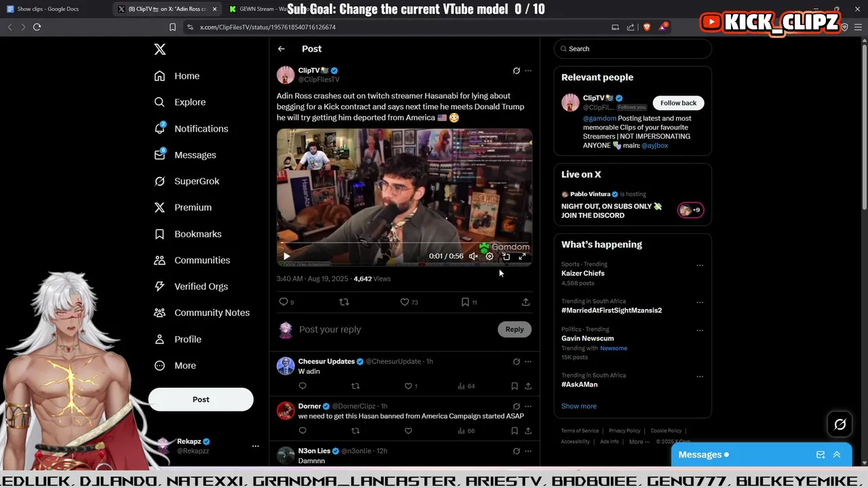
Task: Open Kaizer Chiefs trend options
Action: [700, 265]
